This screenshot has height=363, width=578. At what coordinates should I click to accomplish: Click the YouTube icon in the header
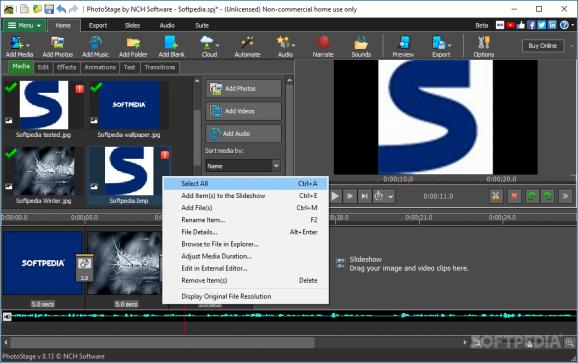tap(511, 25)
